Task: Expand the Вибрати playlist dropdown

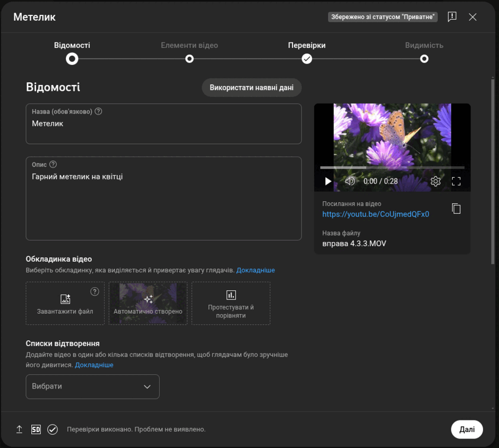Action: (92, 386)
